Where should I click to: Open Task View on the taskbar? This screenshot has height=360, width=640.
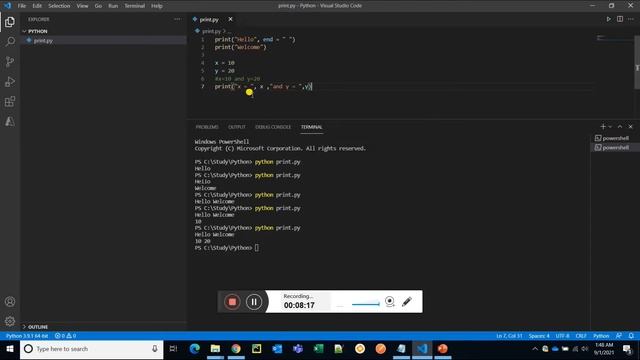point(173,349)
